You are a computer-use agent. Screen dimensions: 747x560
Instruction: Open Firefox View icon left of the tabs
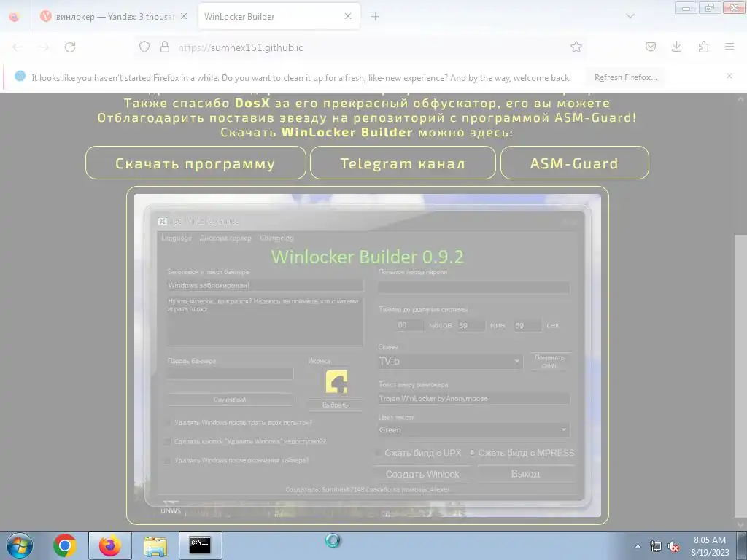point(15,17)
